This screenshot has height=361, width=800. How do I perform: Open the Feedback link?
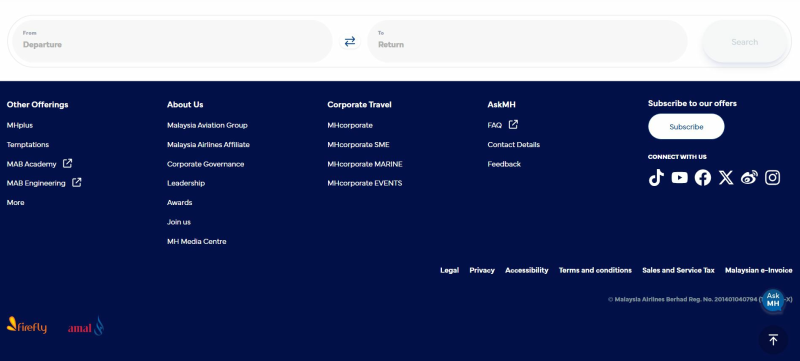[x=504, y=164]
